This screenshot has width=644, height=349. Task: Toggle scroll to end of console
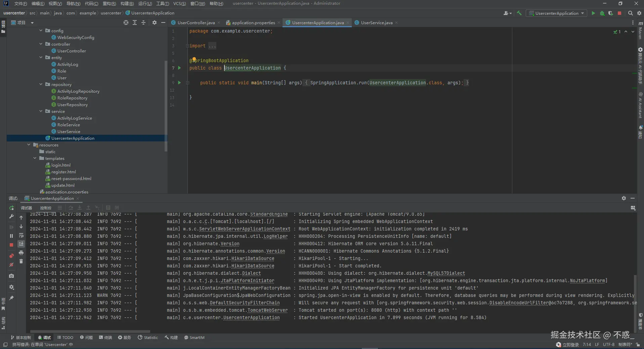[21, 244]
